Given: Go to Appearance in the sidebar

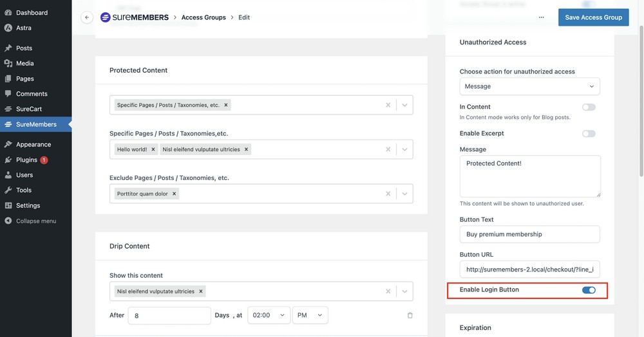Looking at the screenshot, I should click(x=33, y=145).
